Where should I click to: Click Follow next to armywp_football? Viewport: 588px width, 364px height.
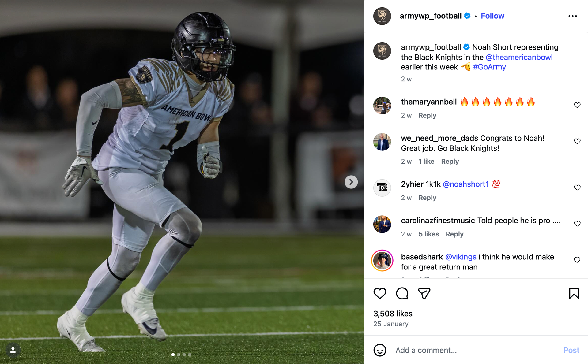pyautogui.click(x=492, y=16)
